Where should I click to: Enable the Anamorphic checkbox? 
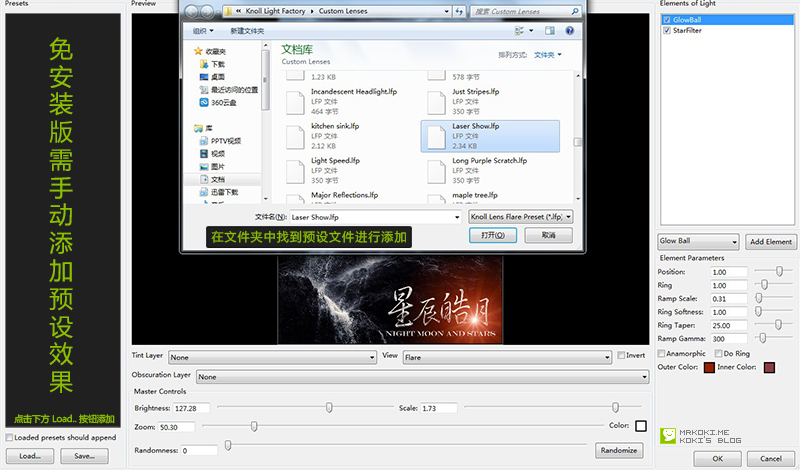point(661,353)
